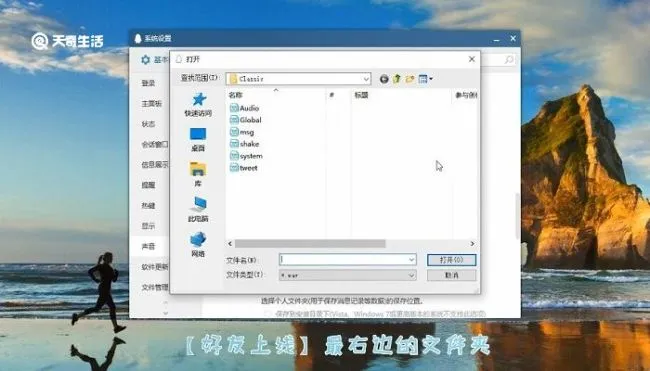
Task: Click the right arrow of horizontal scrollbar
Action: (x=472, y=244)
